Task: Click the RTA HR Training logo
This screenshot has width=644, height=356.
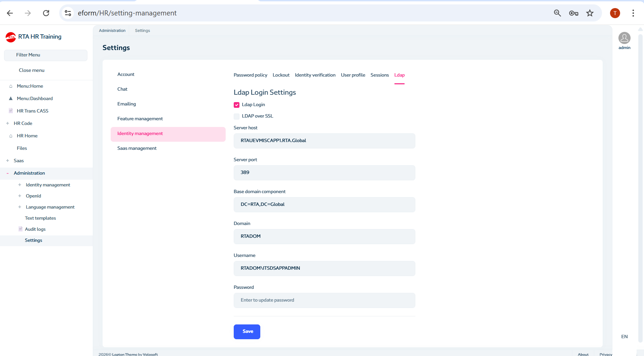Action: pyautogui.click(x=11, y=37)
